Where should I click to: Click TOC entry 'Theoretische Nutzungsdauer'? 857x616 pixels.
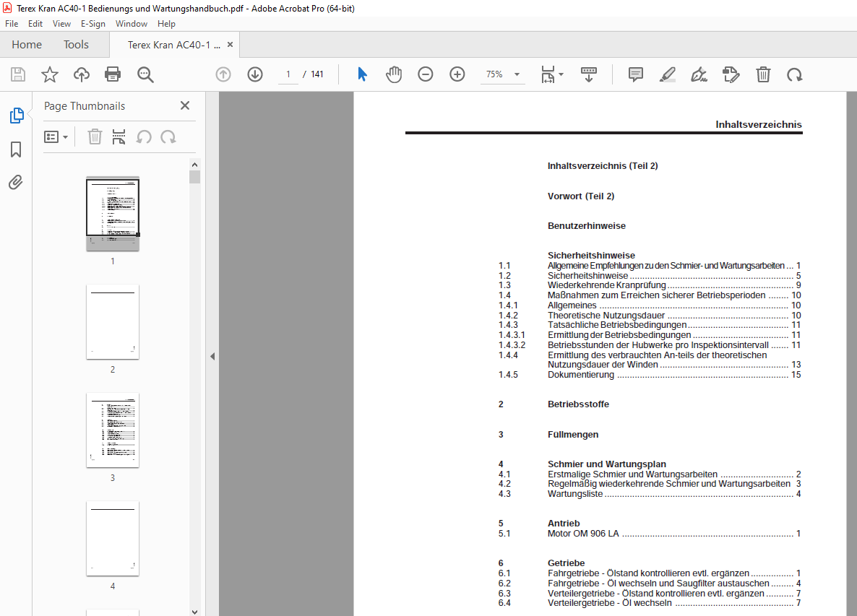coord(606,315)
